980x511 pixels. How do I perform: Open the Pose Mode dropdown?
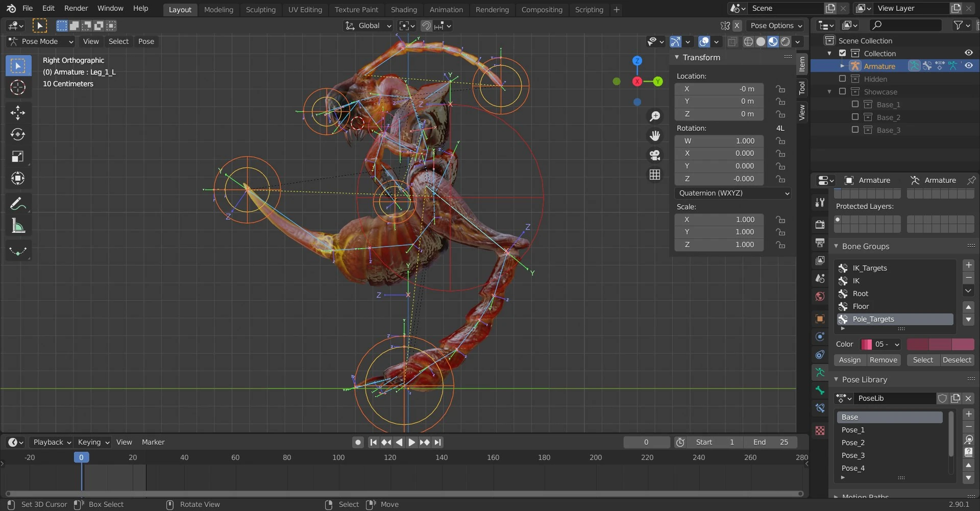[x=40, y=41]
